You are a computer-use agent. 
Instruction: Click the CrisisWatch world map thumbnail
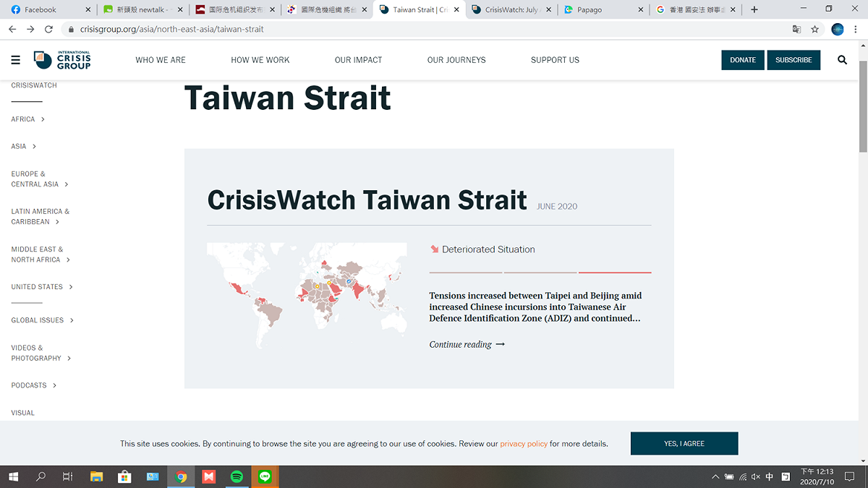(x=307, y=295)
